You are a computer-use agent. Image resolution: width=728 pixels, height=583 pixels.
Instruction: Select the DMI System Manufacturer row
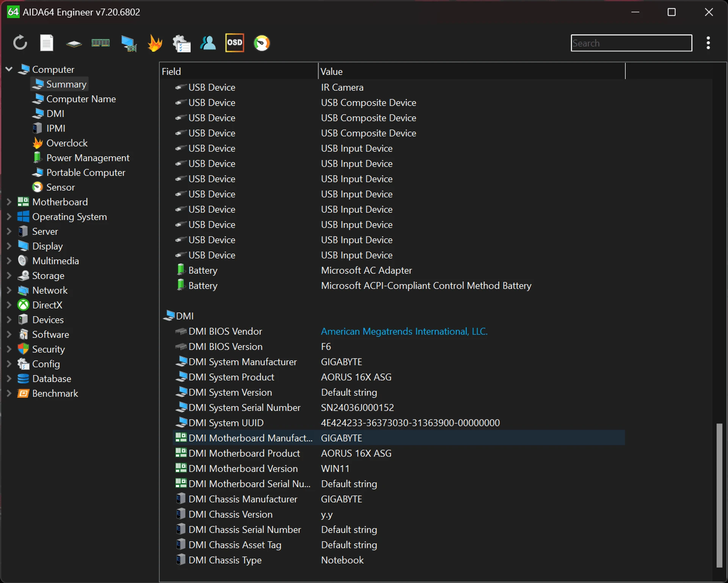pyautogui.click(x=399, y=362)
